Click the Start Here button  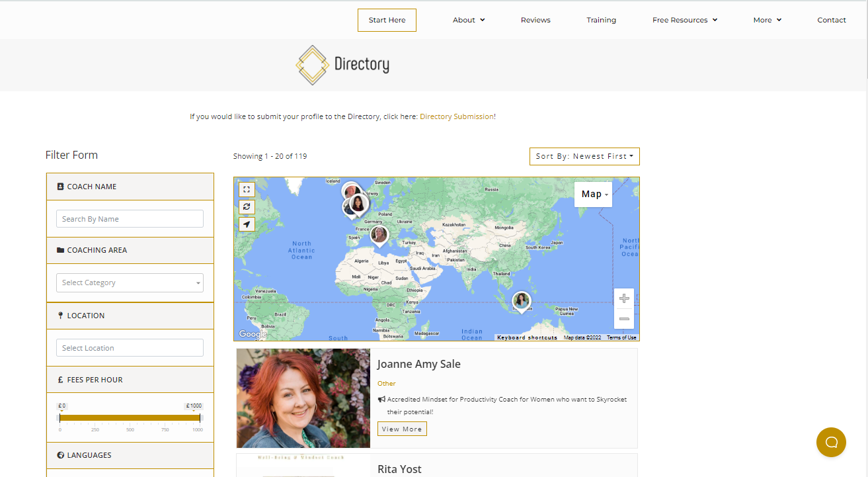(387, 20)
